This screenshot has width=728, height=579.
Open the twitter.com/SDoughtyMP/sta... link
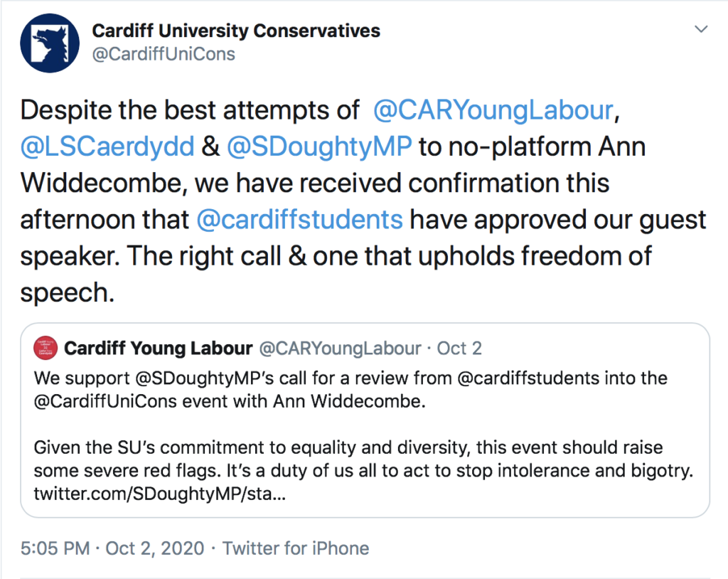click(160, 494)
